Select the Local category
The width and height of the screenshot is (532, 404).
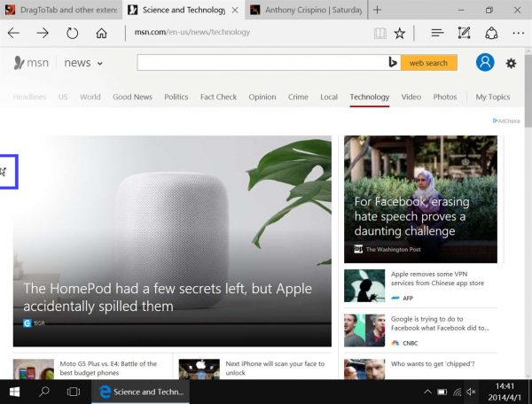coord(329,97)
